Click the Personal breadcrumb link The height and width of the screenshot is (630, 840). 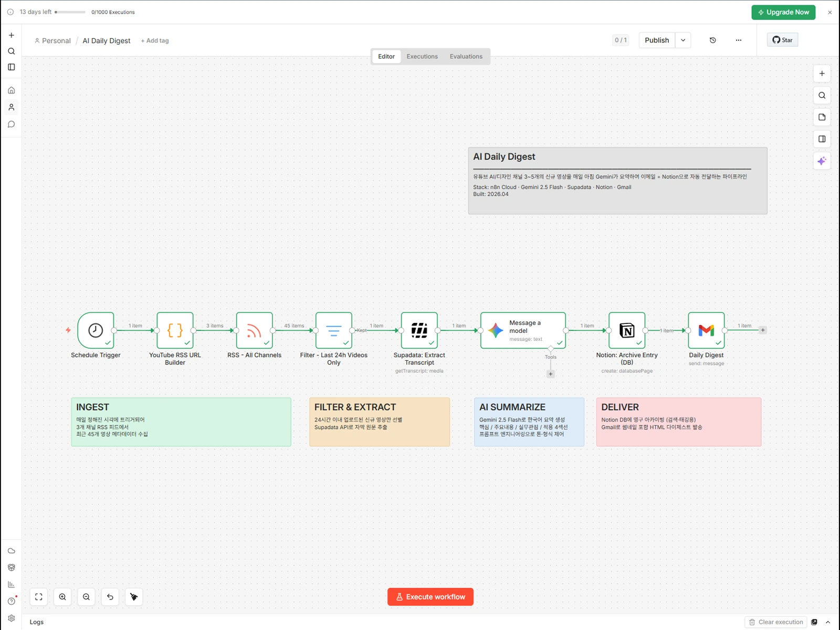click(52, 40)
